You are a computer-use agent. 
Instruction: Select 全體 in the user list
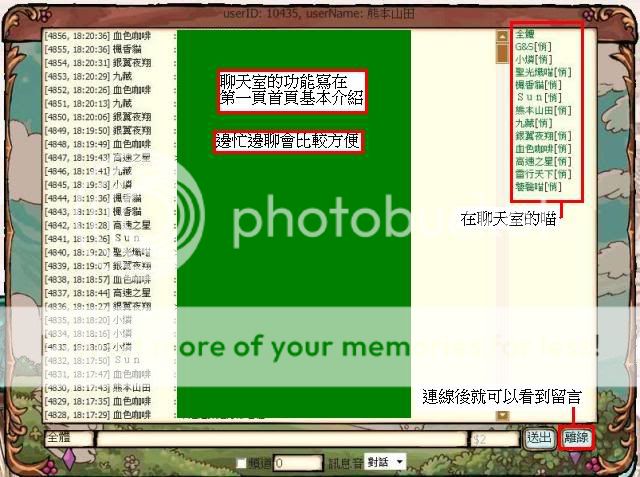(524, 34)
